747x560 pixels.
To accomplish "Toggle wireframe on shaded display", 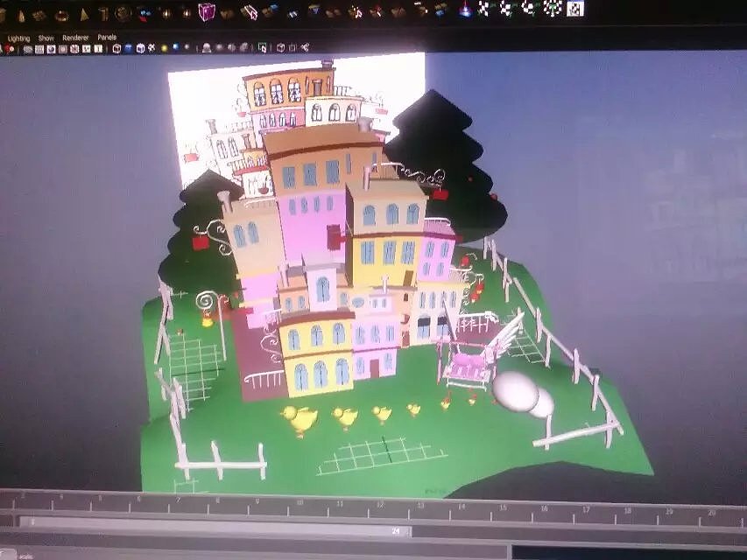I will point(140,47).
